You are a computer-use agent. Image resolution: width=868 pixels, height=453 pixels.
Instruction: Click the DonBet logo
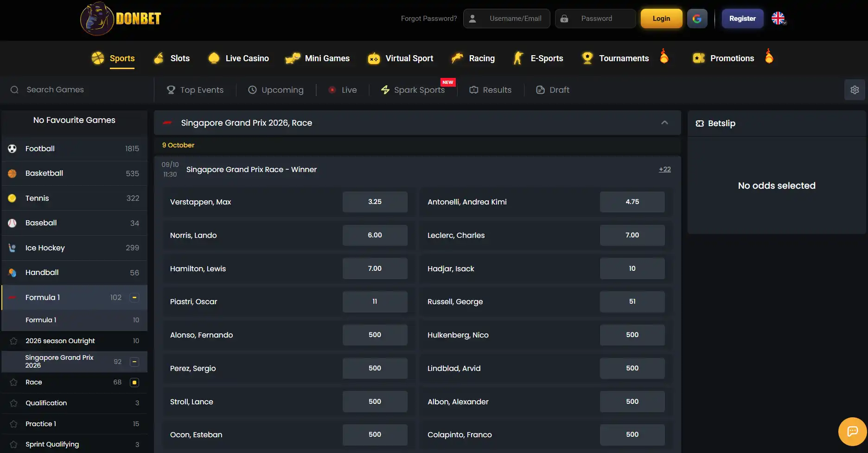tap(121, 19)
